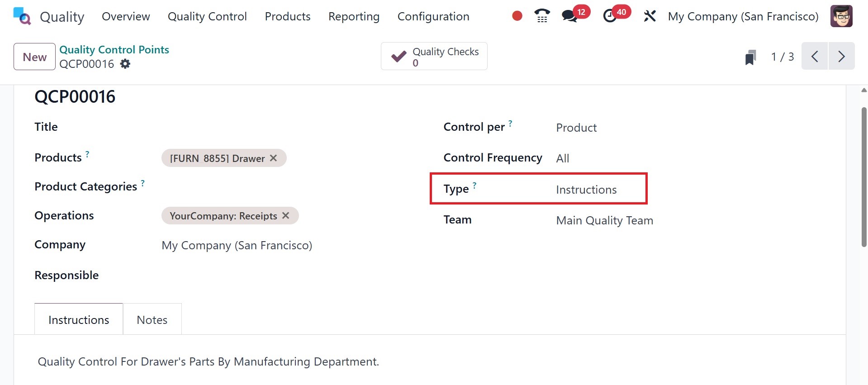Open the debug tools wrench icon

[x=650, y=16]
